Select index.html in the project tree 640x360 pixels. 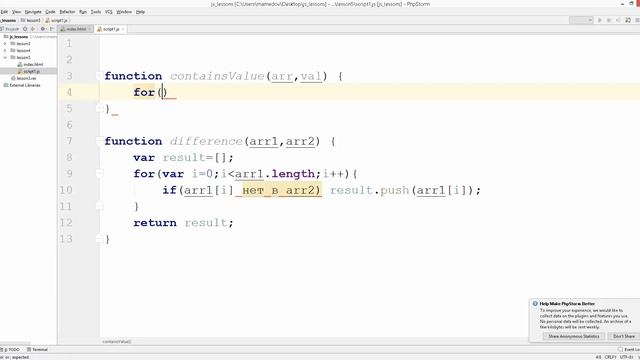coord(30,64)
